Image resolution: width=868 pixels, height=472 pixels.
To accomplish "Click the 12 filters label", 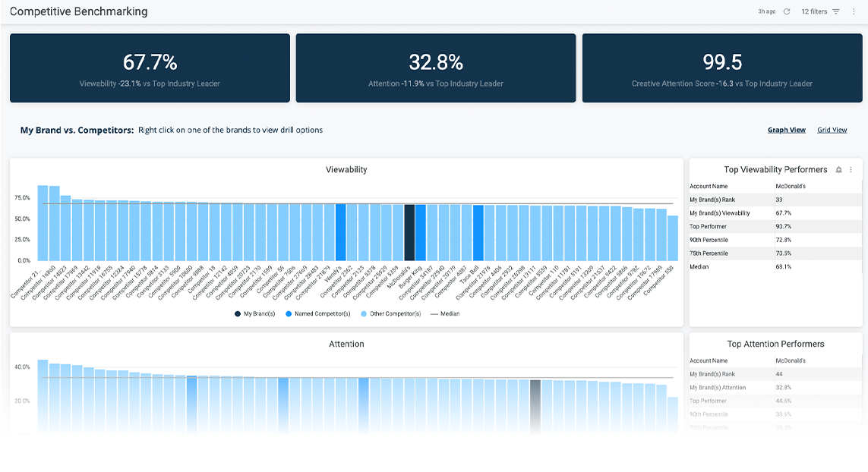I will [x=814, y=11].
